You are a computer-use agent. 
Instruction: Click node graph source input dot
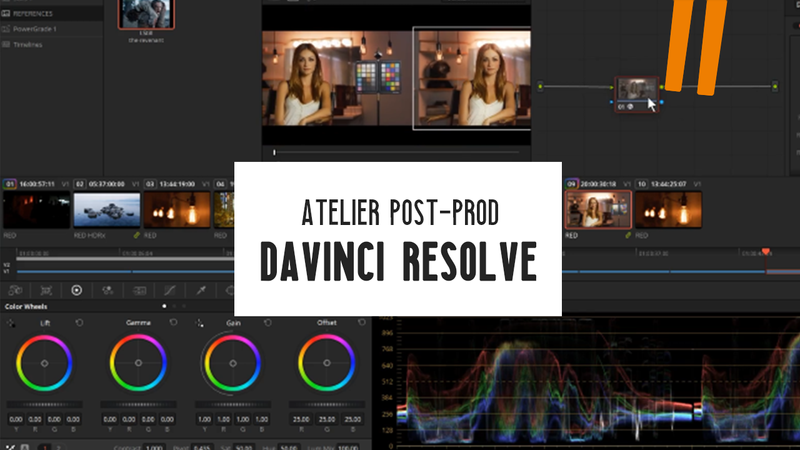click(540, 86)
